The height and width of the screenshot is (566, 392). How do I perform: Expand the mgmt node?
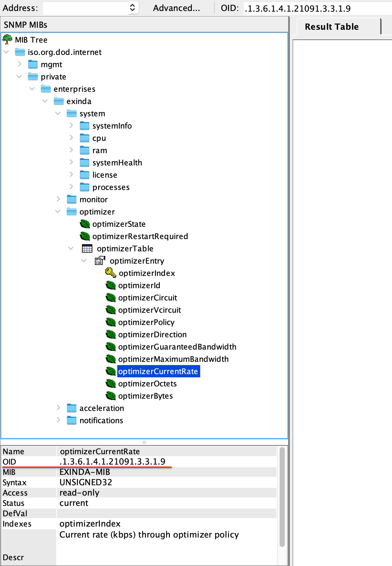click(x=19, y=64)
